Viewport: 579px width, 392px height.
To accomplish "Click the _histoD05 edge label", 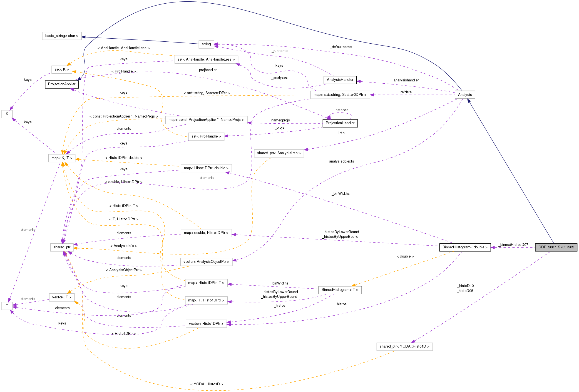I will coord(465,291).
